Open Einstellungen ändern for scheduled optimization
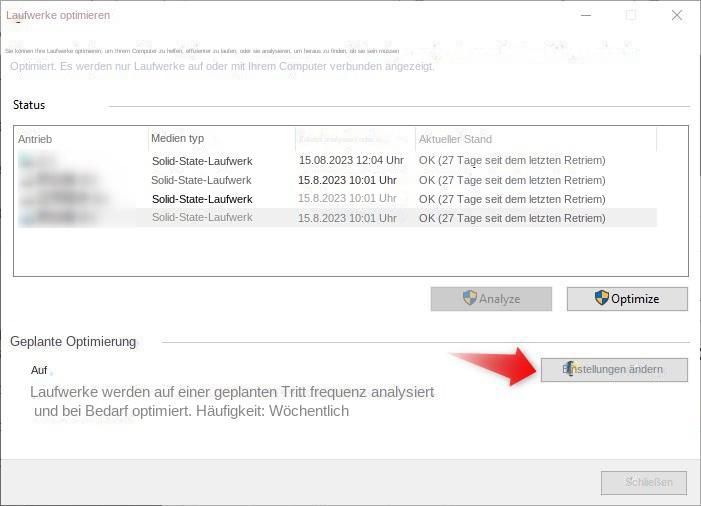 (x=614, y=370)
